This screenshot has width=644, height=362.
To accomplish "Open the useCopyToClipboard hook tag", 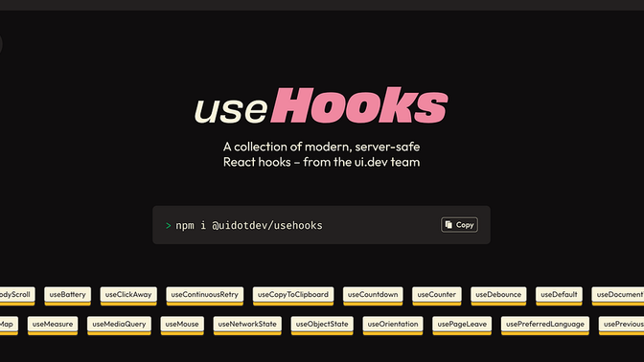I will pos(293,296).
